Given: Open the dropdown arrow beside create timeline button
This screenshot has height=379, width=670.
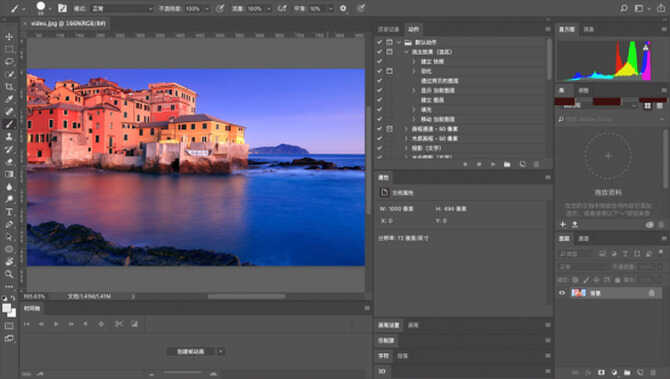Looking at the screenshot, I should [x=220, y=351].
